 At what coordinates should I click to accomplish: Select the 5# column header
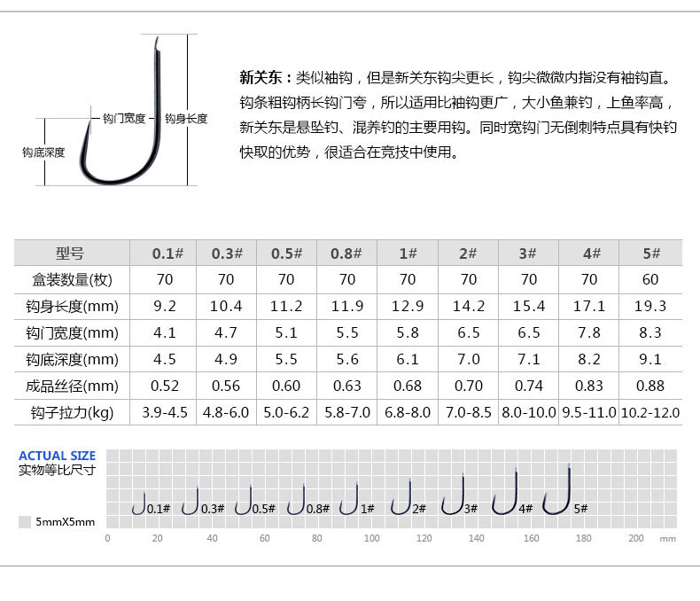point(651,254)
